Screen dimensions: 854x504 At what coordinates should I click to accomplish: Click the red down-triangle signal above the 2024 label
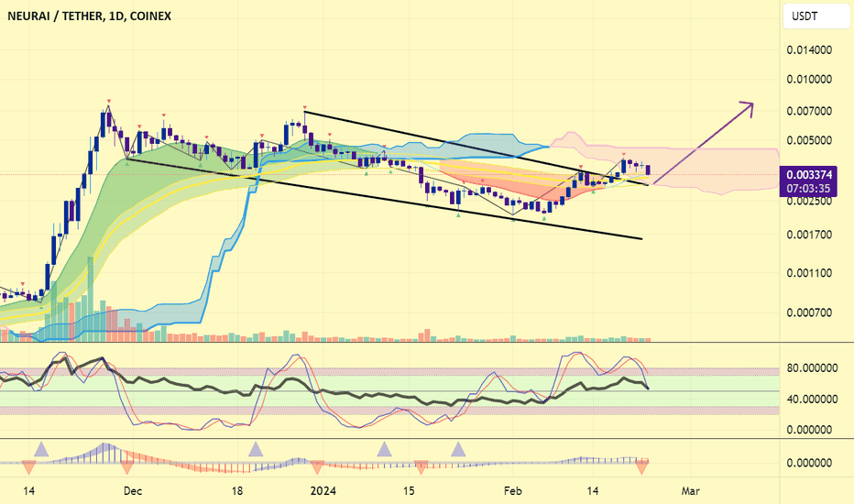pyautogui.click(x=317, y=467)
